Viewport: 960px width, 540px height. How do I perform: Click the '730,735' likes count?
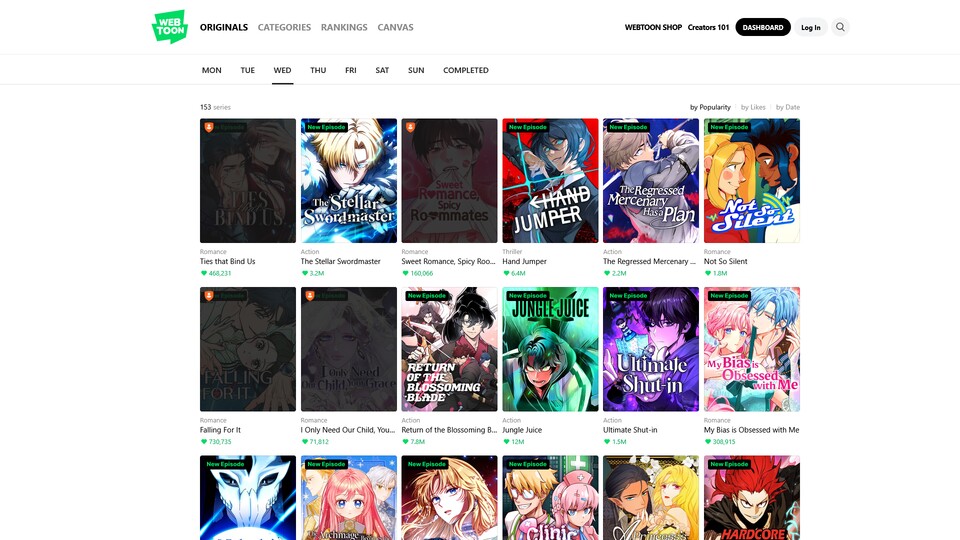(x=220, y=442)
